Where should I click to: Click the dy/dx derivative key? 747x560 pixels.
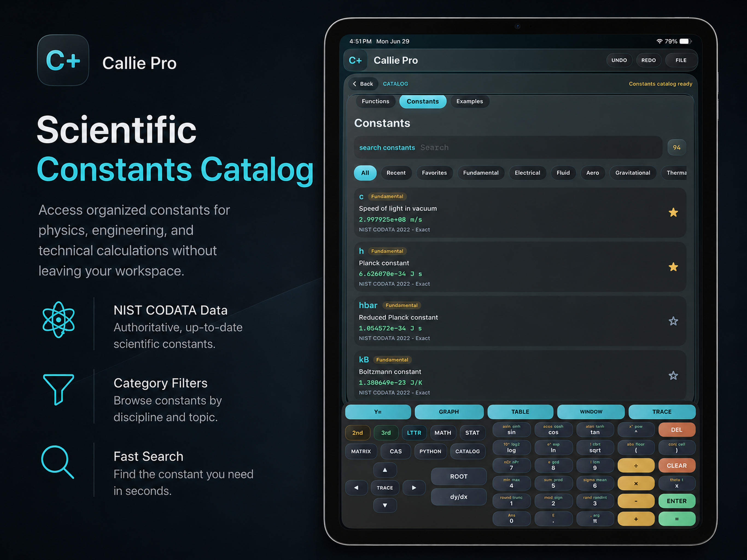tap(459, 497)
